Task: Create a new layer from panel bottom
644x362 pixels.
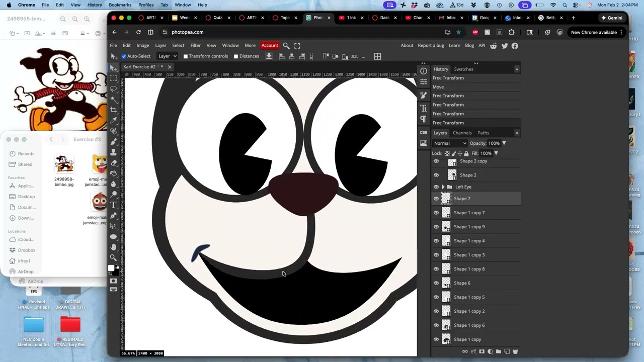Action: (507, 351)
